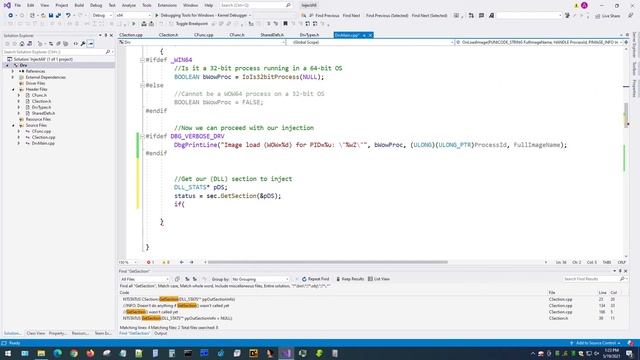
Task: Open Windows Start menu
Action: point(8,353)
